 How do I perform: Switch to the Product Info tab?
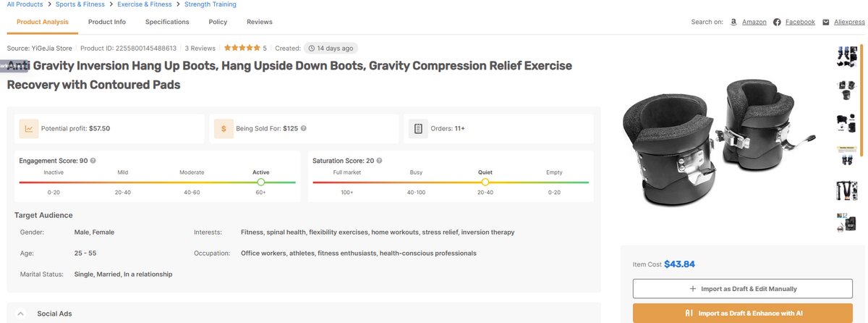coord(107,22)
